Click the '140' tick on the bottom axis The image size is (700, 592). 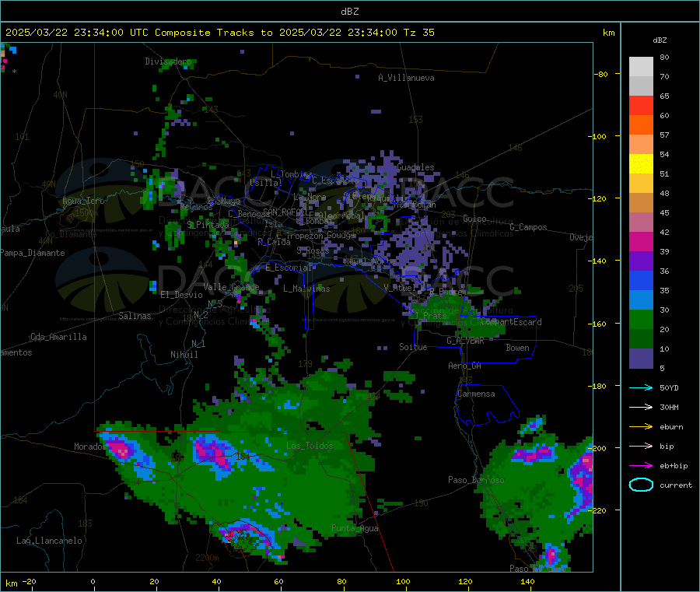point(527,581)
